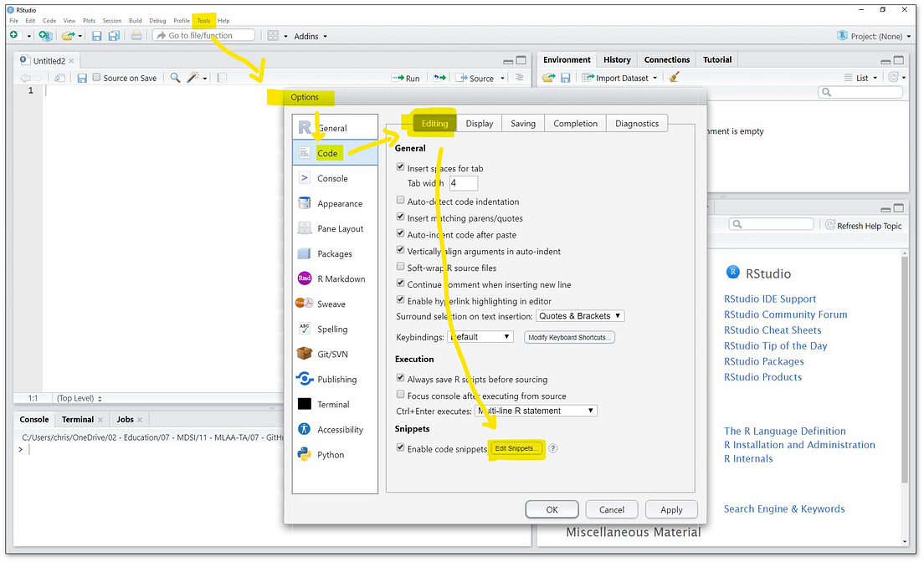Click the Run button in editor toolbar

click(406, 78)
